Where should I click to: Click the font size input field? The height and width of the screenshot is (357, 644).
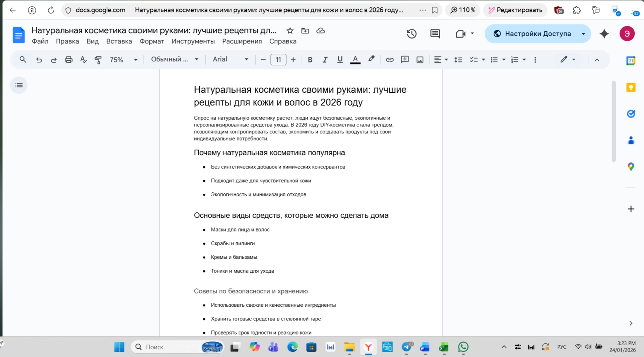pyautogui.click(x=278, y=60)
